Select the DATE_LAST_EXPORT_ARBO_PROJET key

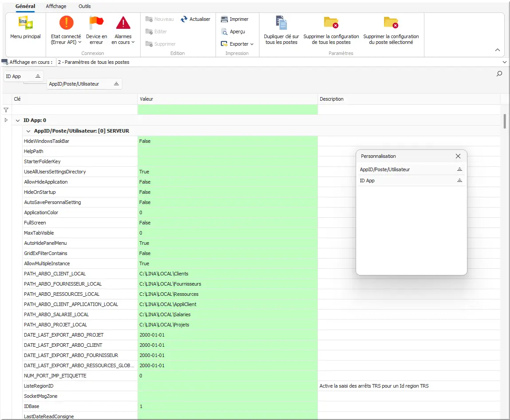64,335
